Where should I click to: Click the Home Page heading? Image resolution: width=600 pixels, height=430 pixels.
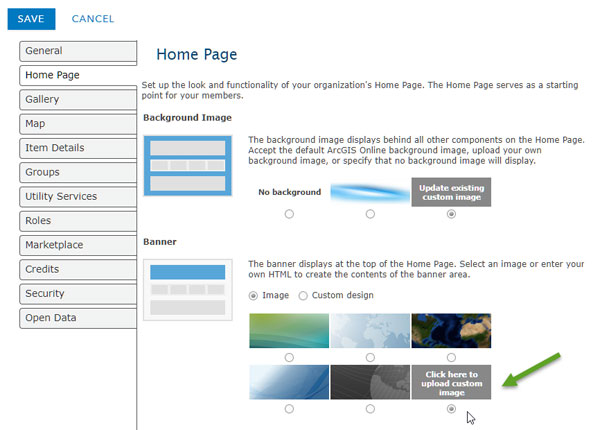click(x=197, y=55)
